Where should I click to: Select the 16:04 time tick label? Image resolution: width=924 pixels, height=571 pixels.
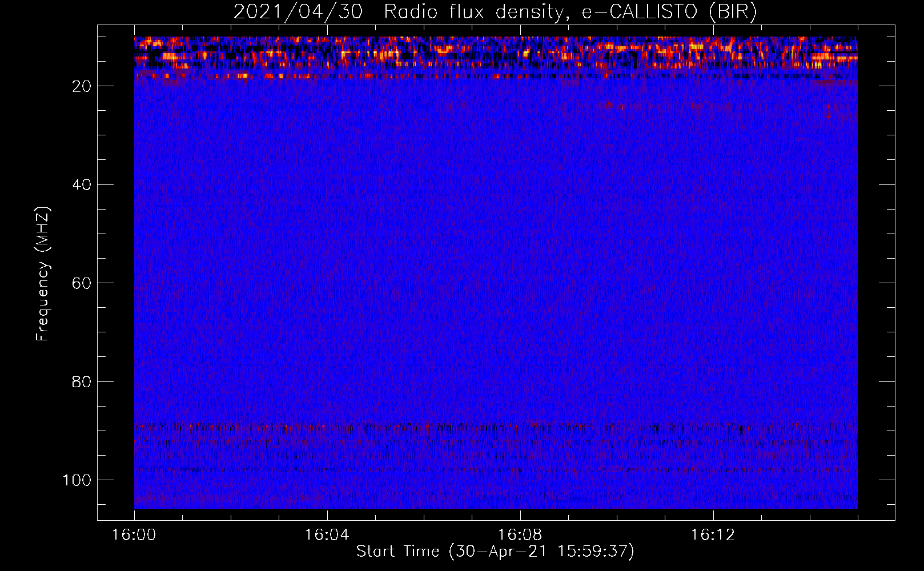(x=327, y=535)
